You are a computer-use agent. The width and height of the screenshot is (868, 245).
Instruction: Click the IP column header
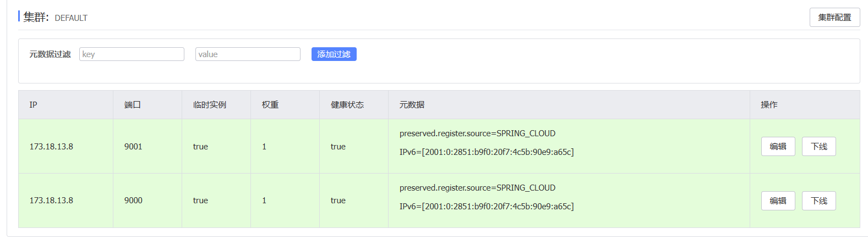(x=34, y=105)
